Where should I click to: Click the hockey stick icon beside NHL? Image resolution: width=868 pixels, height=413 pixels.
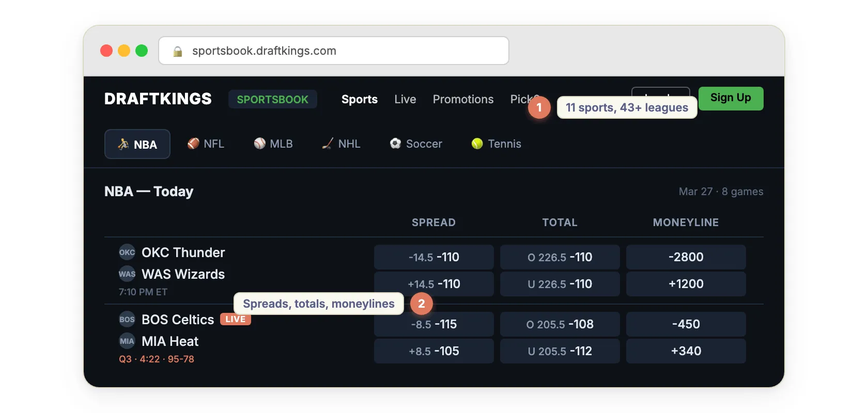tap(328, 144)
